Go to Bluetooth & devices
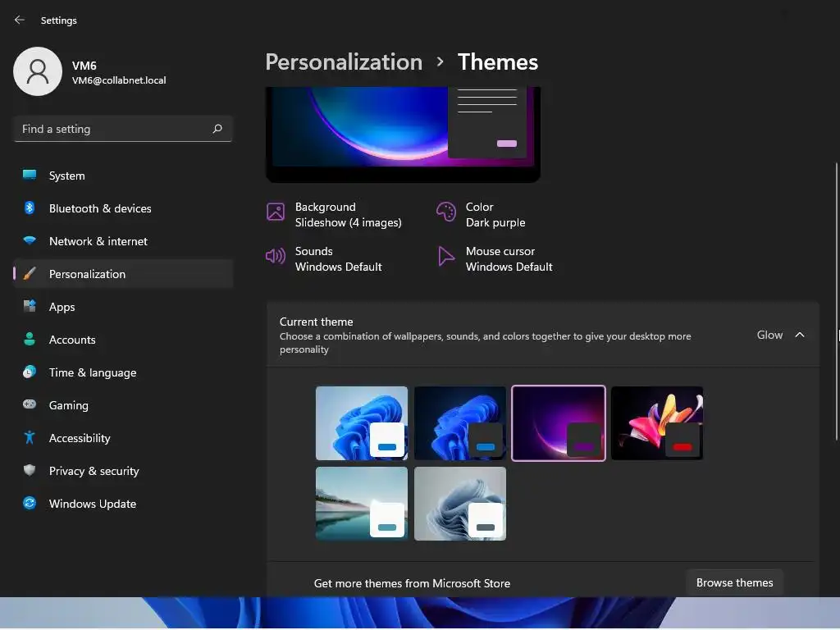 pos(123,208)
